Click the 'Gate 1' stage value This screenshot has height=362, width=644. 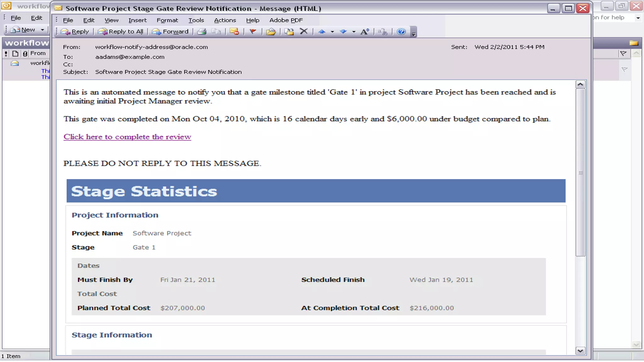[144, 247]
